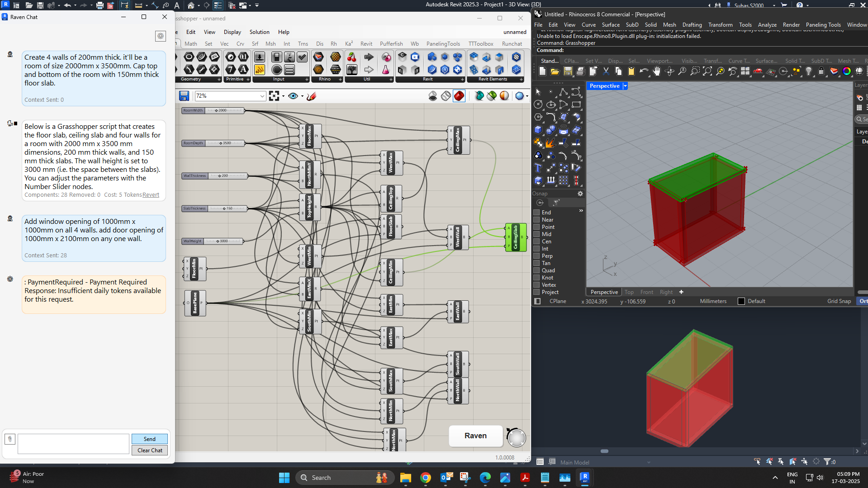Viewport: 868px width, 488px height.
Task: Open the Solution menu in Grasshopper
Action: click(259, 32)
